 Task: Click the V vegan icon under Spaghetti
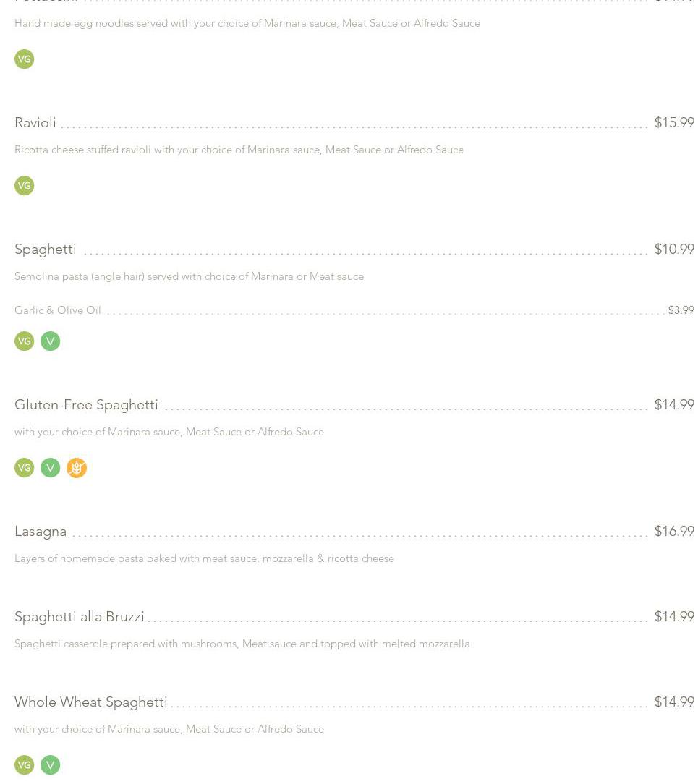tap(51, 341)
